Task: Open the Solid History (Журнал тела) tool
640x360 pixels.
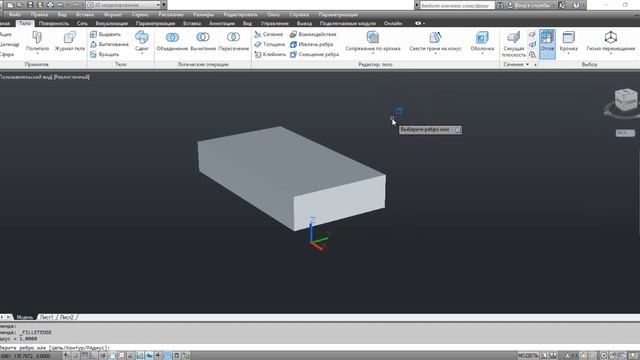Action: pos(70,41)
